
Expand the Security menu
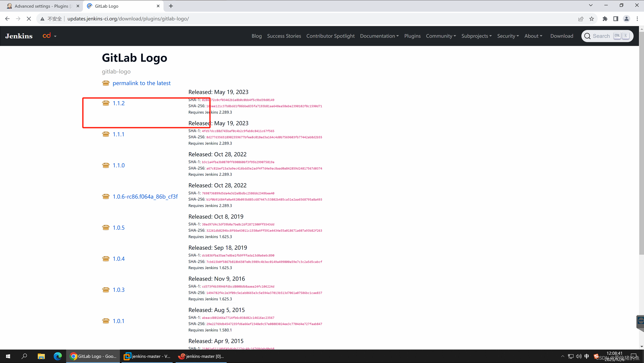pyautogui.click(x=508, y=36)
